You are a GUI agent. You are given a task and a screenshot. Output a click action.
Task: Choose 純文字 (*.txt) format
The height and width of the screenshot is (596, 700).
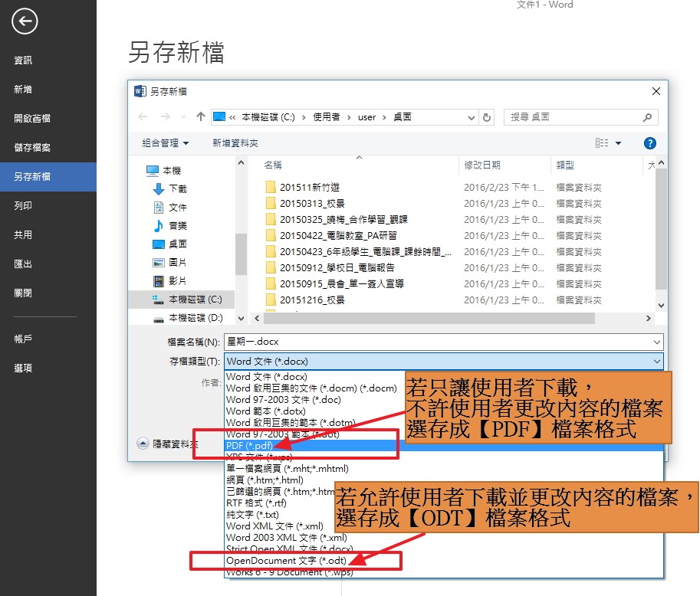tap(252, 514)
